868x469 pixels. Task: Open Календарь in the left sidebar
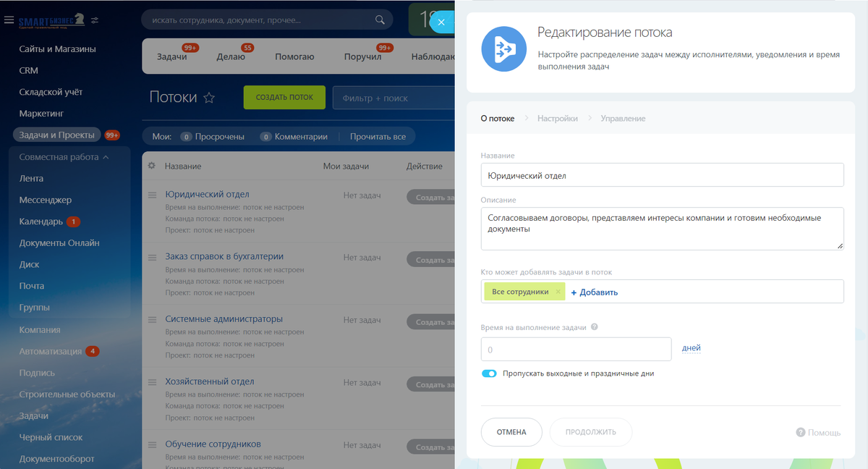pyautogui.click(x=41, y=221)
